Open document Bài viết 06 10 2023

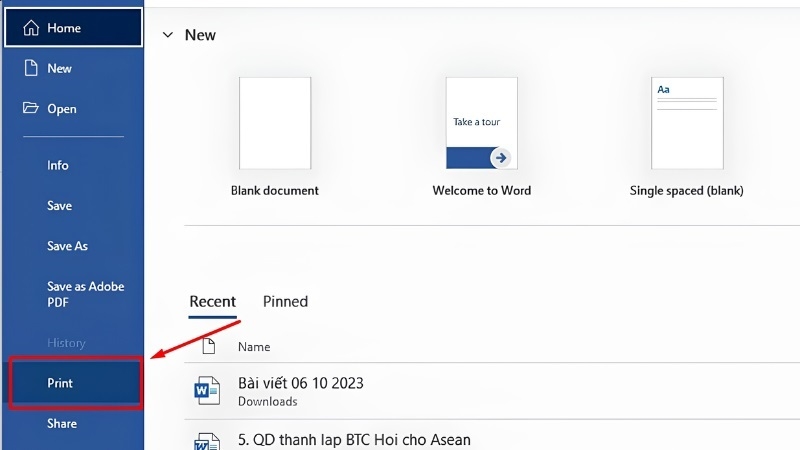(492, 391)
